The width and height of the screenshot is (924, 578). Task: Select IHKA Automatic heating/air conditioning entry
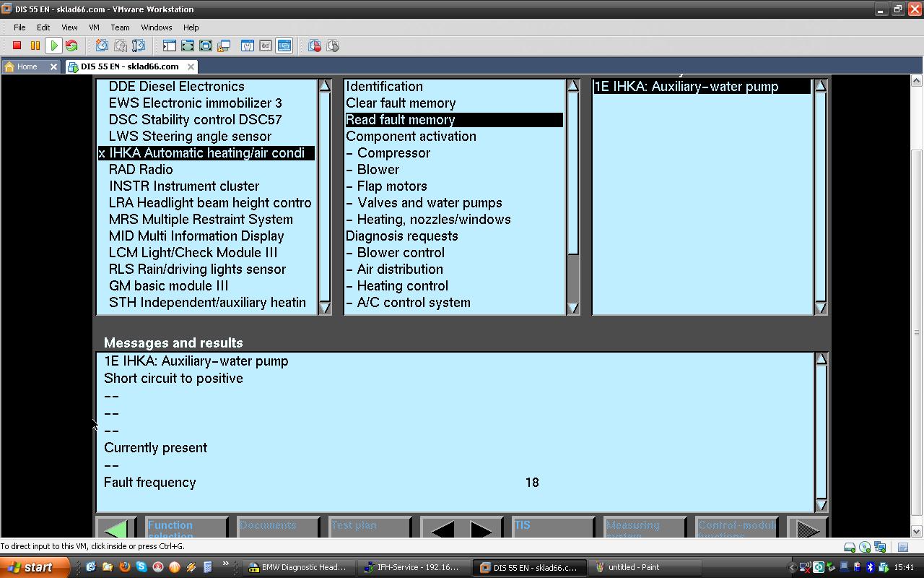pyautogui.click(x=206, y=153)
